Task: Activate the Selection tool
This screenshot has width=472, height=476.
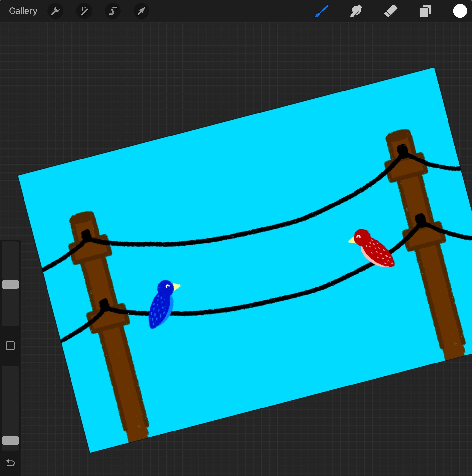Action: point(113,11)
